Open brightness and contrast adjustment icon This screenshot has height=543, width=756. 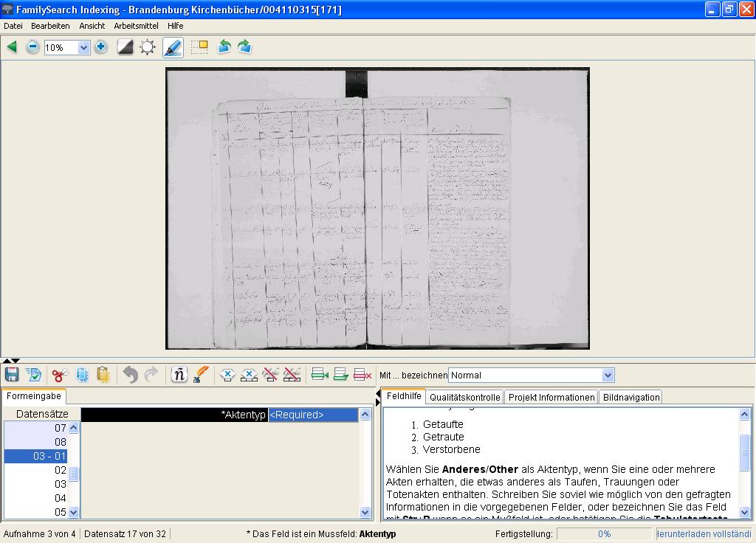[x=148, y=47]
